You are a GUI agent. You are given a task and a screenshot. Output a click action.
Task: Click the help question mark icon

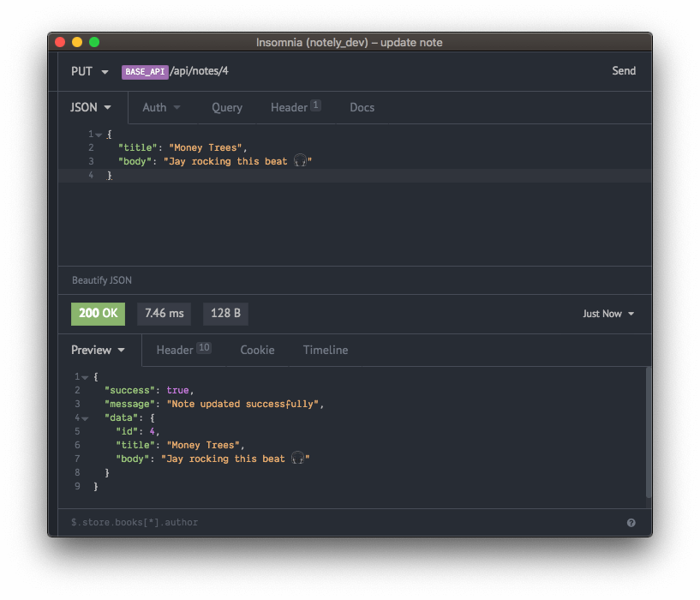(x=631, y=522)
